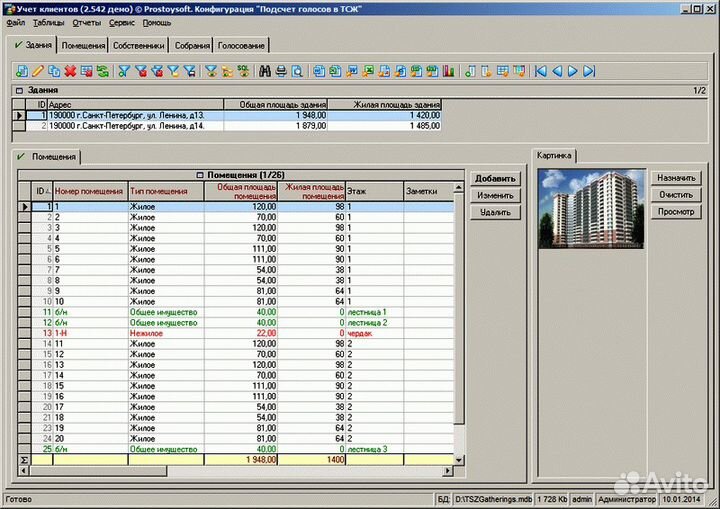Switch to the Собственники tab
720x509 pixels.
(x=137, y=46)
